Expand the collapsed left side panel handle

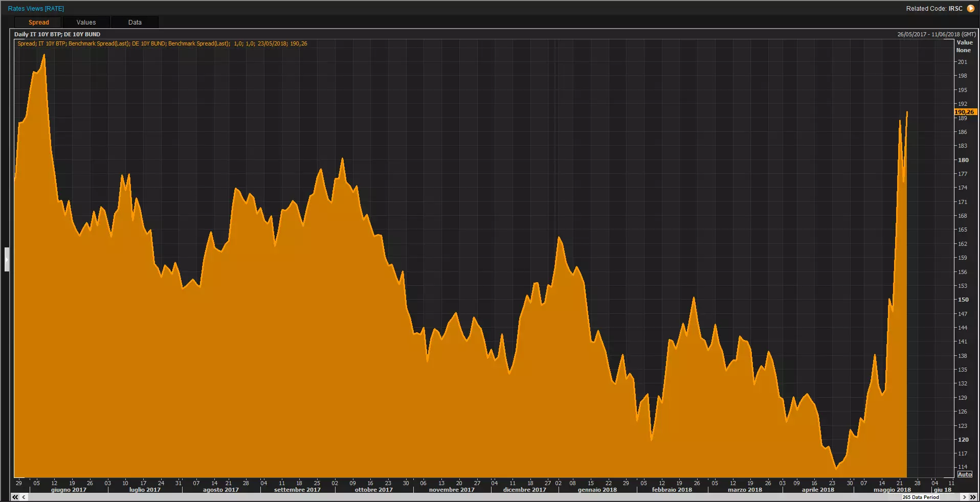coord(7,259)
